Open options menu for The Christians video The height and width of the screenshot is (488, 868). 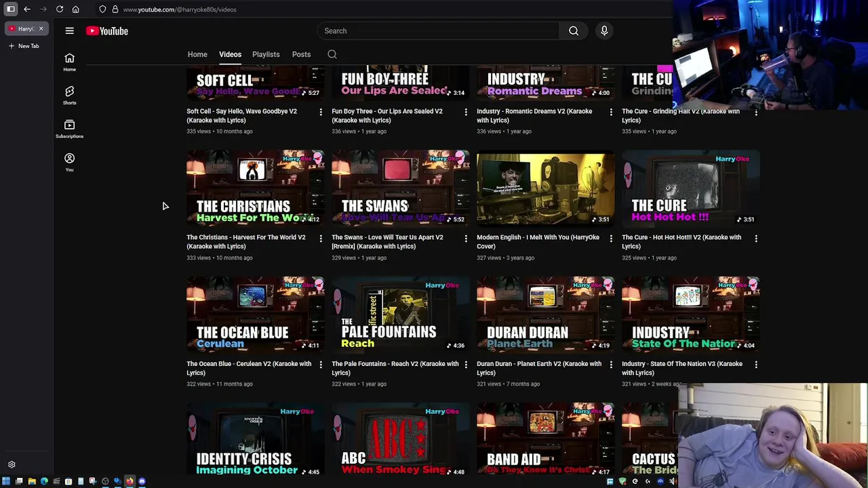[x=321, y=239]
